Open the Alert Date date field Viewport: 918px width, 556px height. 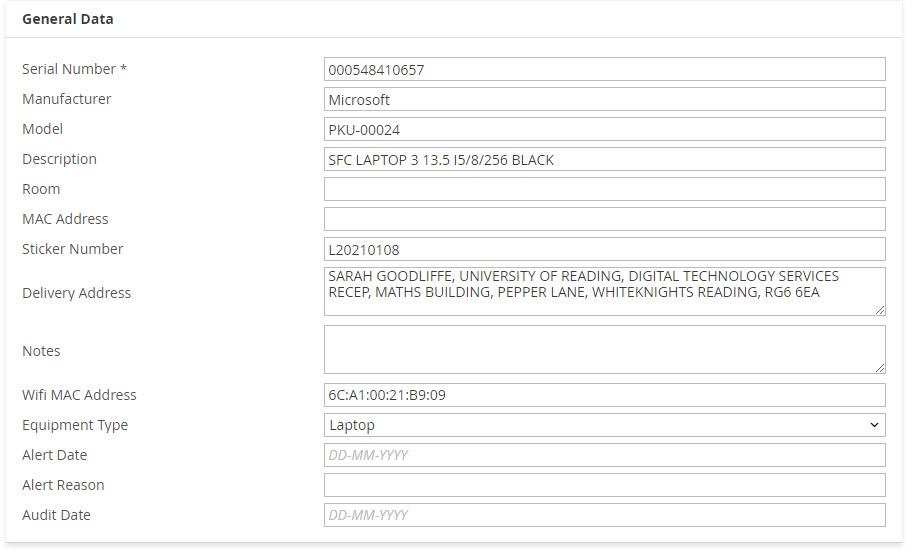click(x=604, y=455)
